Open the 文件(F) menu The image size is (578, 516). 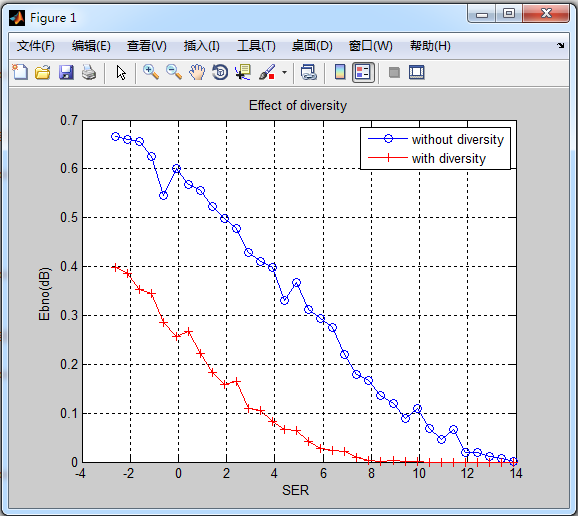35,46
